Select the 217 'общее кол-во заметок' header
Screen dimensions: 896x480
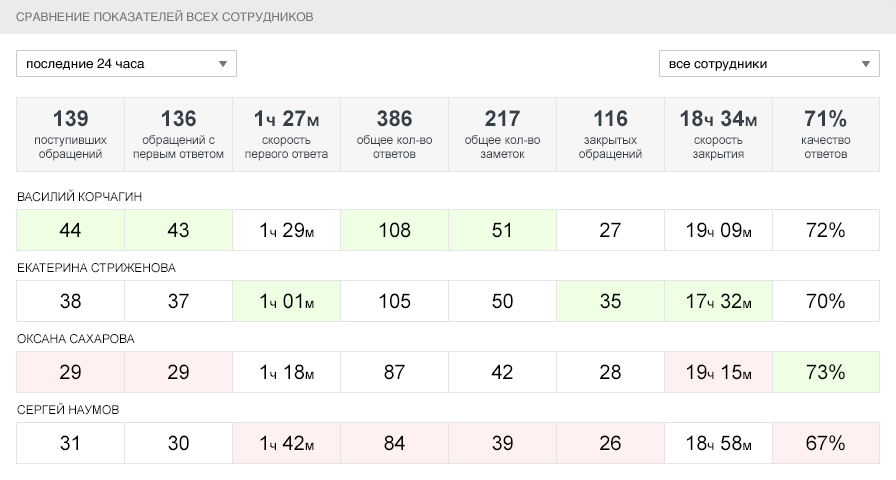click(x=502, y=134)
